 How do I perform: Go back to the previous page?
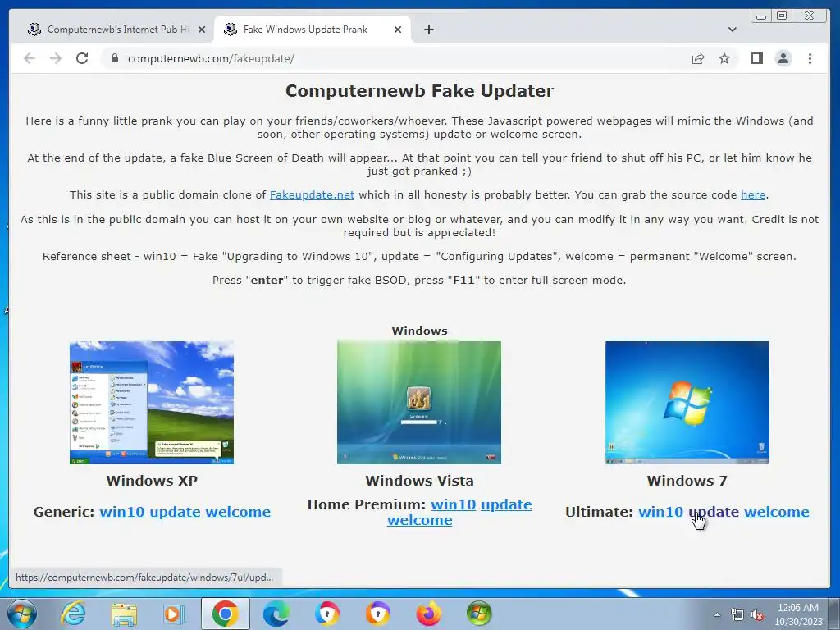[x=30, y=58]
